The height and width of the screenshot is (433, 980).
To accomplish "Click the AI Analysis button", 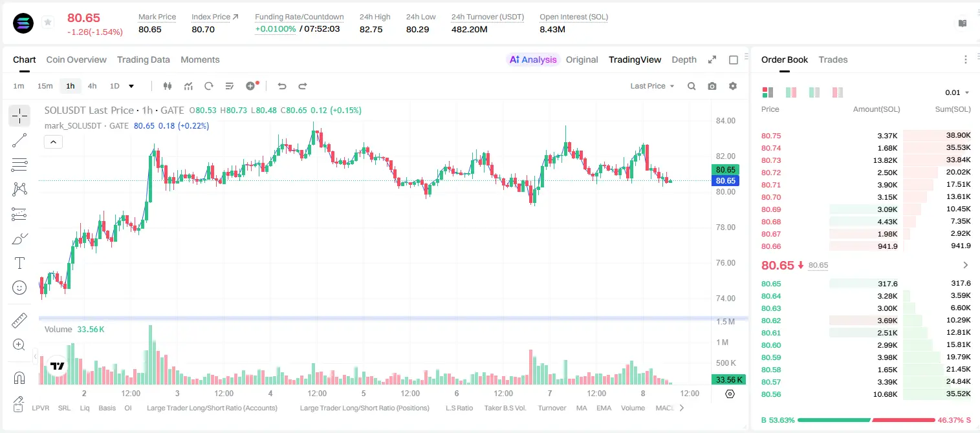I will coord(532,59).
